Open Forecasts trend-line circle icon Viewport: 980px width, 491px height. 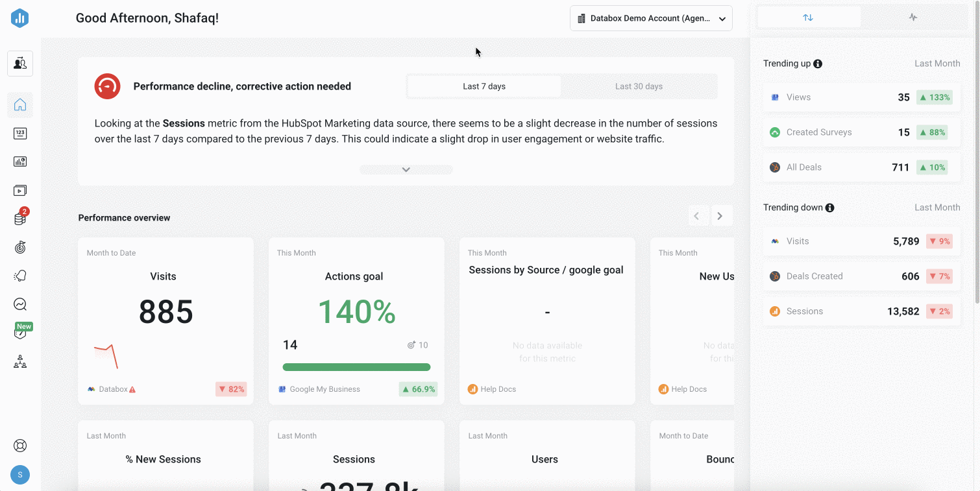[20, 304]
